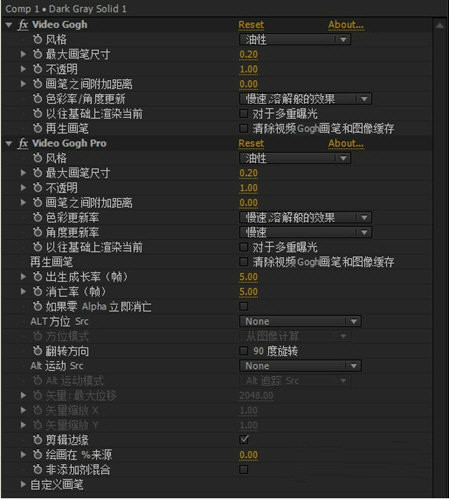Expand 绘画在 %来源 property
The width and height of the screenshot is (449, 500).
pos(23,455)
